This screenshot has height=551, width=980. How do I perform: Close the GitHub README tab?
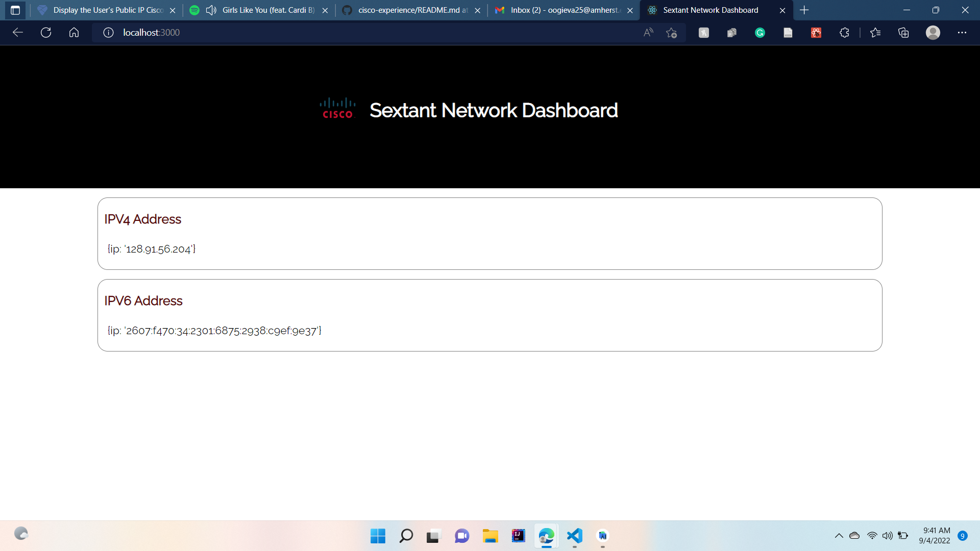click(x=477, y=10)
